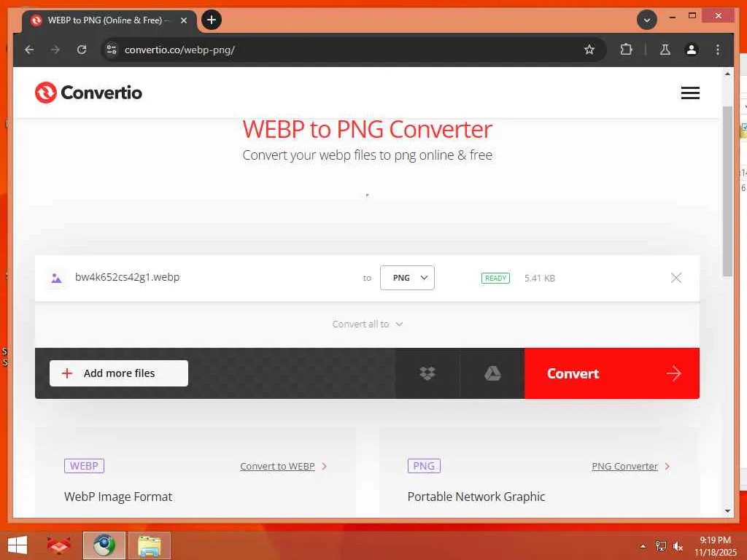Remove bw4k652cs42g1.webp from the list
This screenshot has height=560, width=747.
pyautogui.click(x=676, y=278)
